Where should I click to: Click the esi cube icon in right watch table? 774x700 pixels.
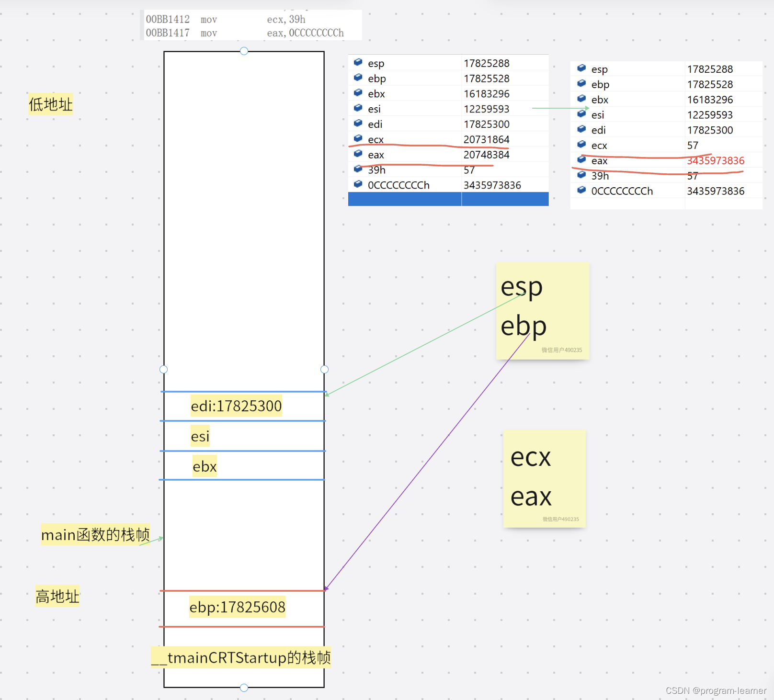click(x=581, y=114)
